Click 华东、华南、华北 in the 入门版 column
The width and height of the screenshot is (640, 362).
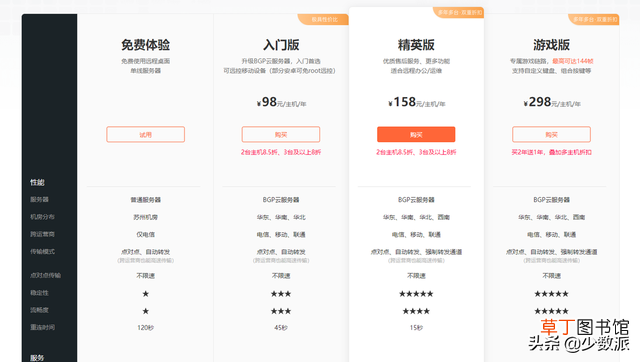coord(281,217)
